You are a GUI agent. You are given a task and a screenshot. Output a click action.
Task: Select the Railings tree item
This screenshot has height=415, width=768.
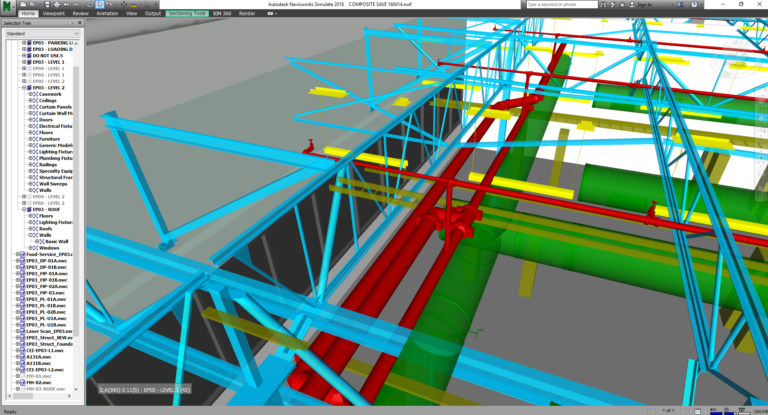pyautogui.click(x=48, y=165)
